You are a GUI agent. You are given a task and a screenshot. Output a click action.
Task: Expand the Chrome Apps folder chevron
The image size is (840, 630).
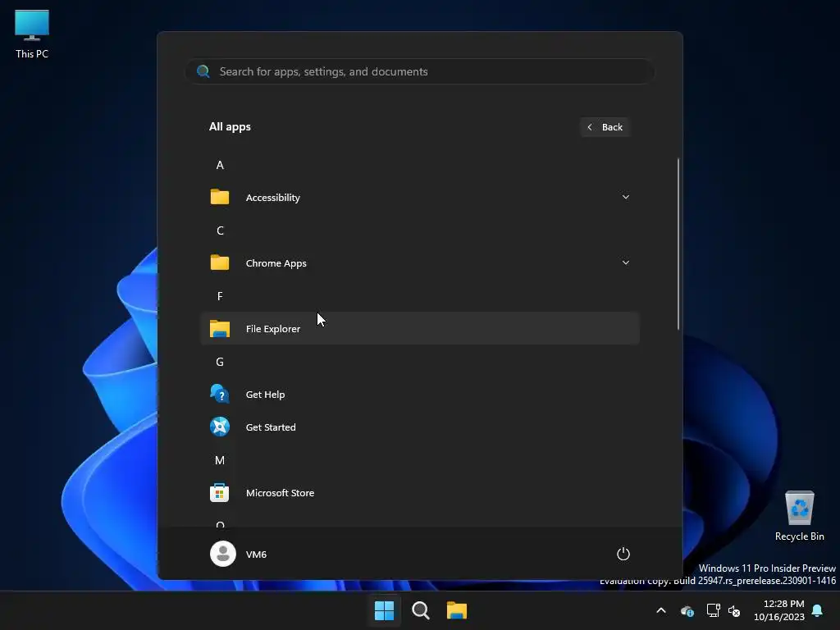(625, 262)
